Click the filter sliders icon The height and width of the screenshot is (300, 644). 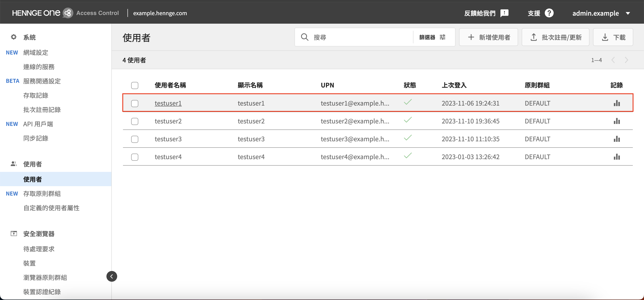pos(443,37)
